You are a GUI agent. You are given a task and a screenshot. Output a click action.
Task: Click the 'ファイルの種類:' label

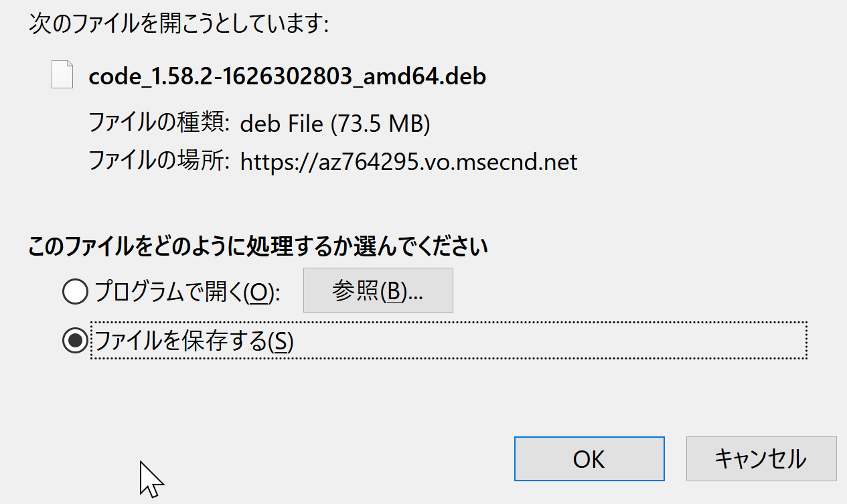[159, 123]
